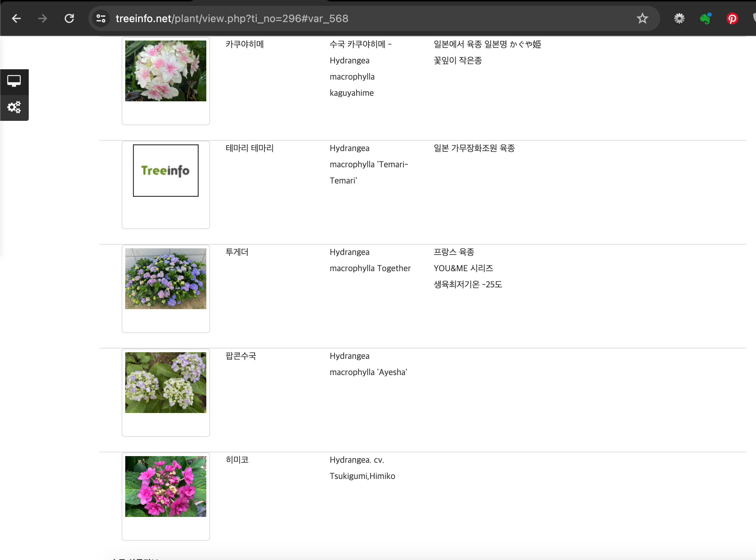Image resolution: width=756 pixels, height=560 pixels.
Task: Open the settings gears side panel icon
Action: click(x=14, y=107)
